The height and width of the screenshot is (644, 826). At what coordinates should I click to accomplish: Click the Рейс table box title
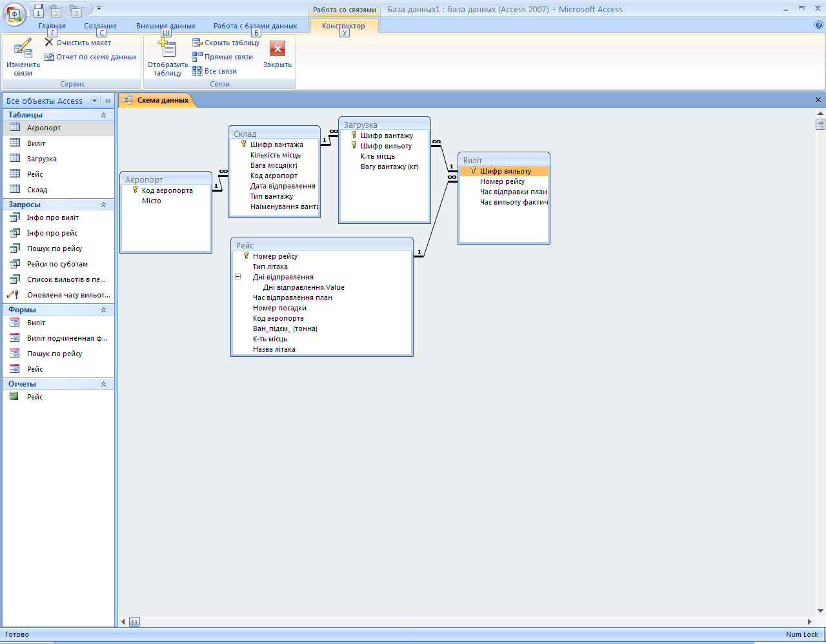pyautogui.click(x=322, y=245)
